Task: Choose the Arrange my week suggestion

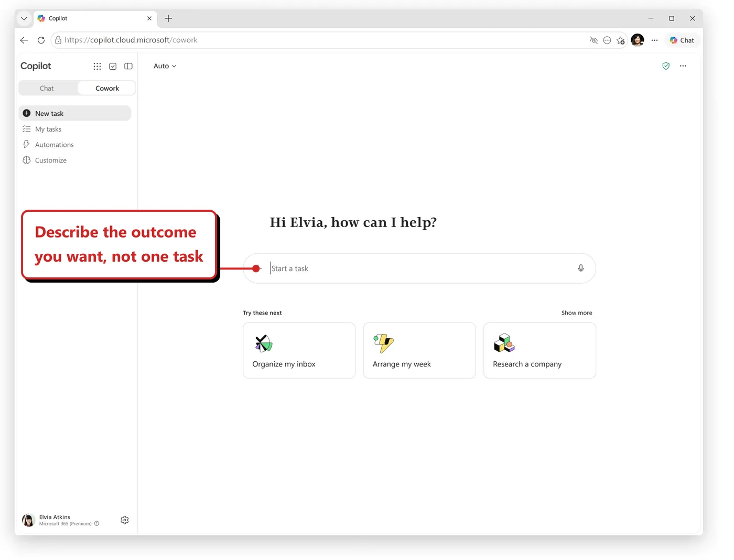Action: point(419,350)
